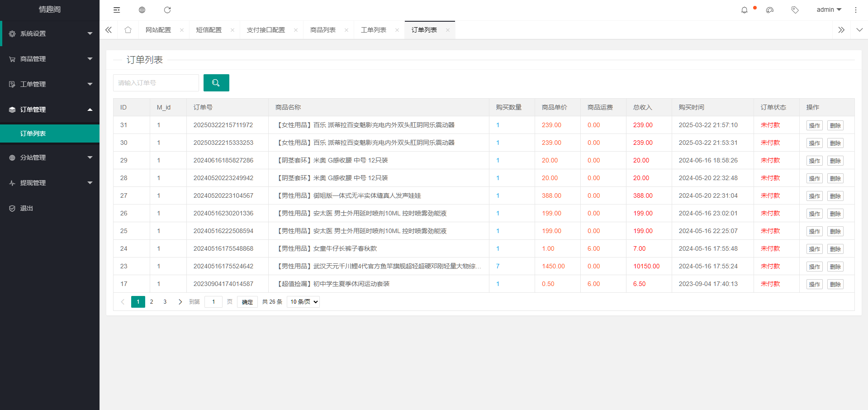Toggle sidebar with the hamburger menu icon
Image resolution: width=868 pixels, height=410 pixels.
point(117,10)
